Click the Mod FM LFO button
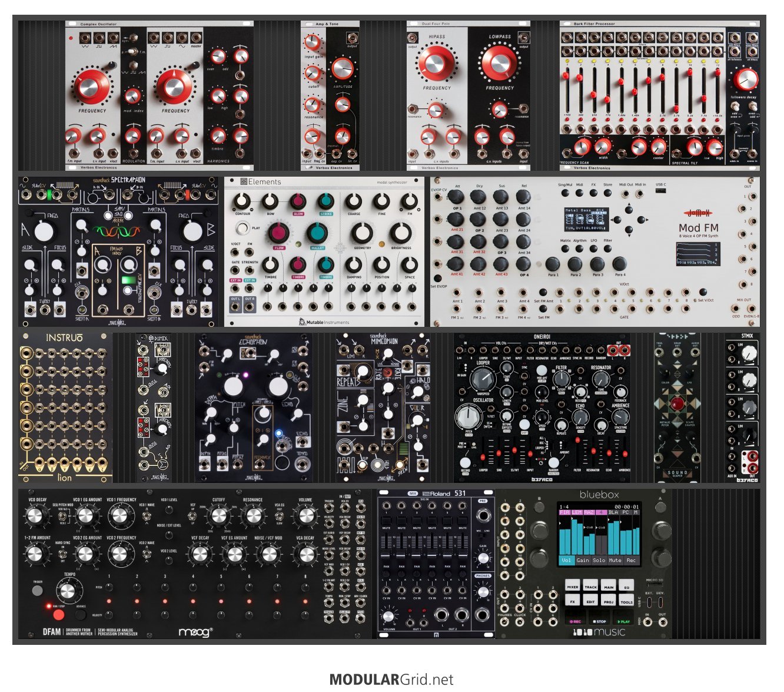The image size is (784, 692). [x=594, y=249]
